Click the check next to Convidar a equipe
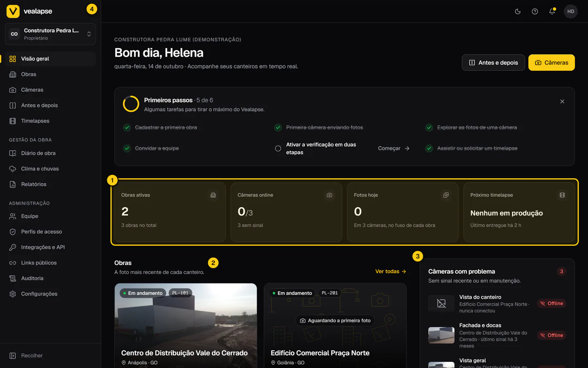This screenshot has height=368, width=588. coord(127,148)
